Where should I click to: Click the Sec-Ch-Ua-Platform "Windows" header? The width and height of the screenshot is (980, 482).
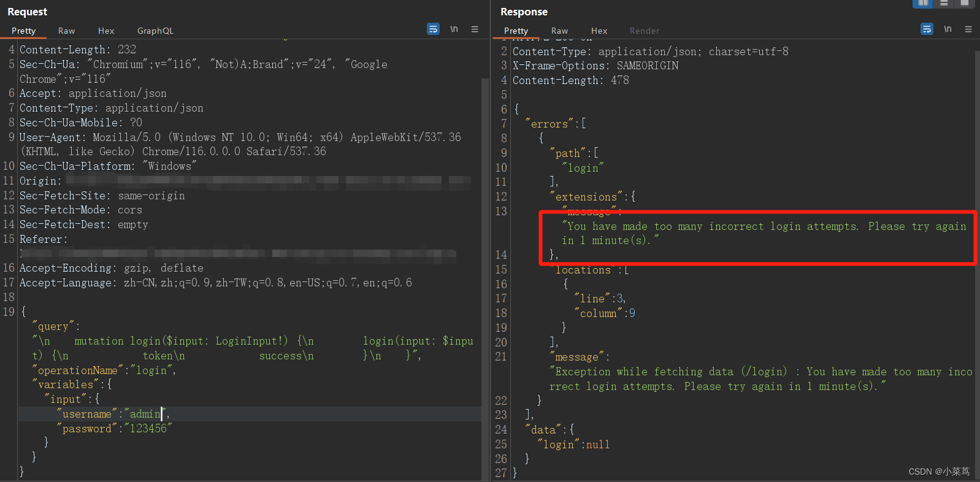109,166
